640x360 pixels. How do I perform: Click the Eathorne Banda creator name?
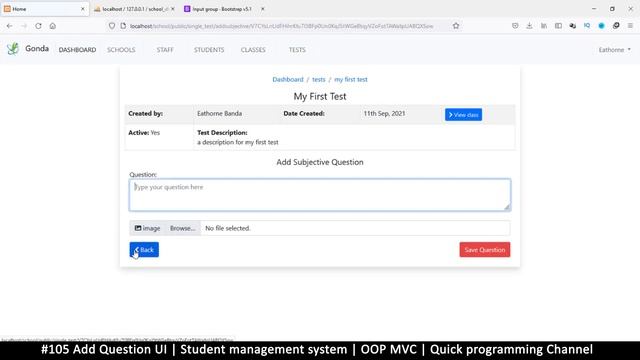219,113
